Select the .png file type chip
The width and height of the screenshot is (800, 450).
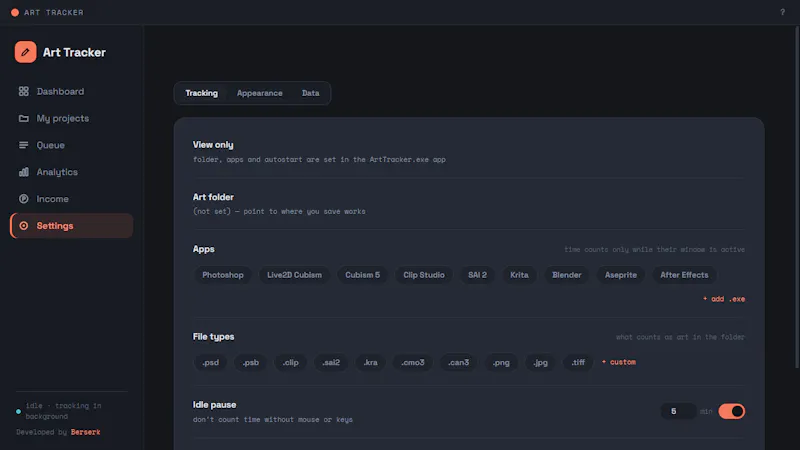[501, 363]
